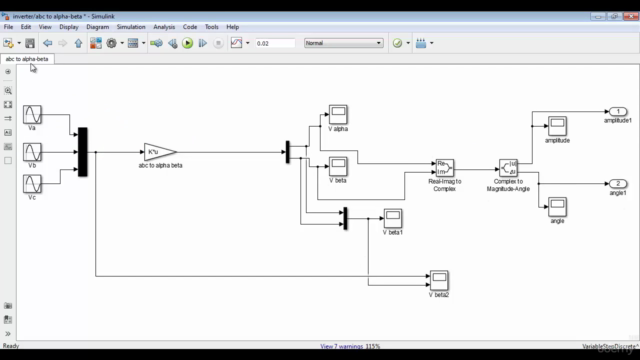Click the Image sidebar icon
This screenshot has width=640, height=360.
(x=8, y=147)
